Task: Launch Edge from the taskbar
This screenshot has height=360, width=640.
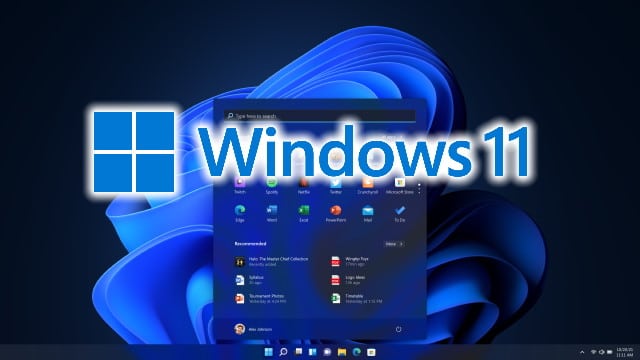Action: [x=357, y=352]
